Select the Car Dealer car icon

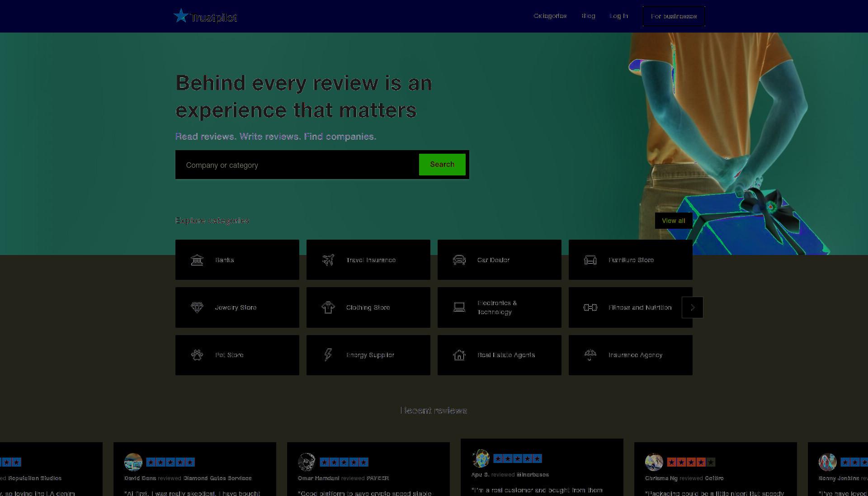[x=459, y=260]
